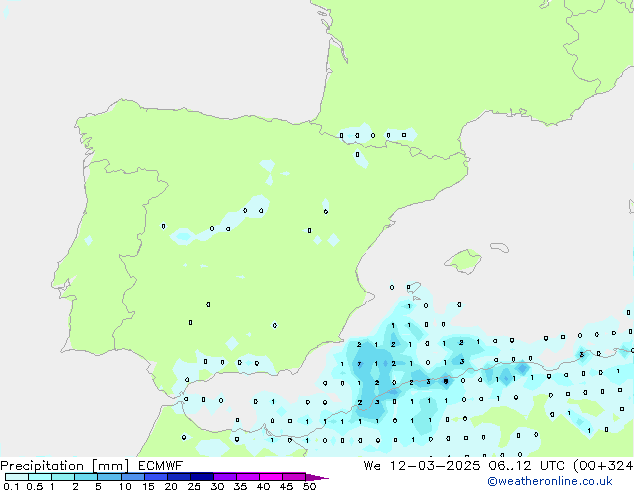
Task: Click the 2–5 mm legend swatch
Action: (x=86, y=477)
